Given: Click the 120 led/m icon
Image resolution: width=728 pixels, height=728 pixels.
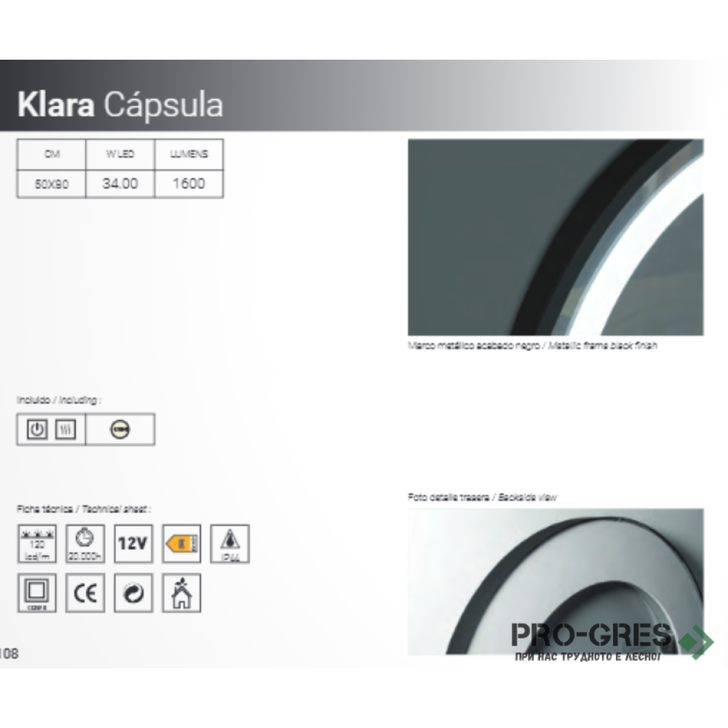Looking at the screenshot, I should coord(37,544).
